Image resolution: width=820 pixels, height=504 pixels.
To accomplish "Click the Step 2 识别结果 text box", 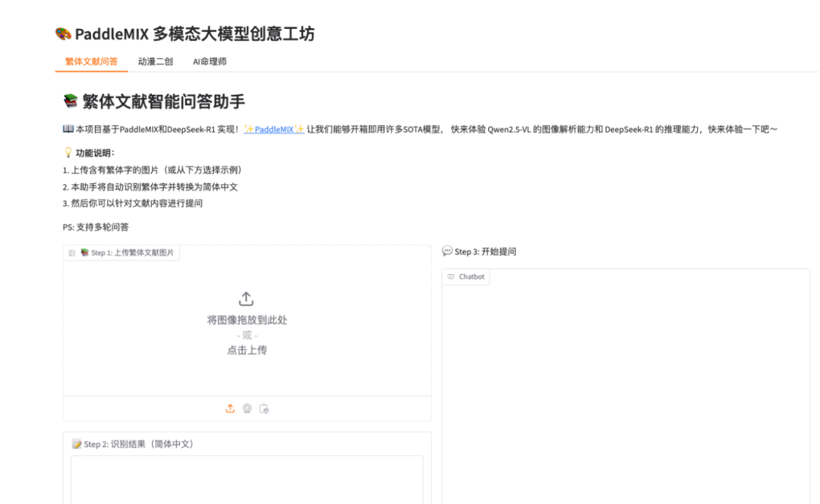I will click(248, 480).
